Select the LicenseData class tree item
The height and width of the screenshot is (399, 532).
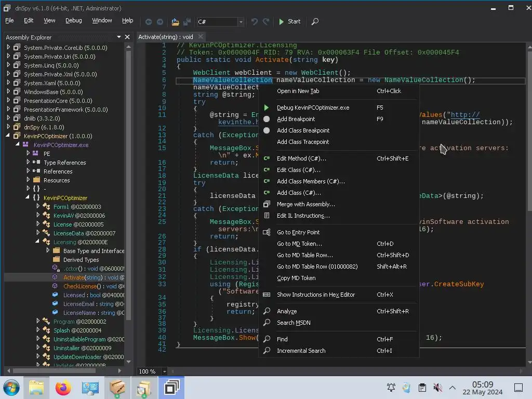pyautogui.click(x=84, y=233)
